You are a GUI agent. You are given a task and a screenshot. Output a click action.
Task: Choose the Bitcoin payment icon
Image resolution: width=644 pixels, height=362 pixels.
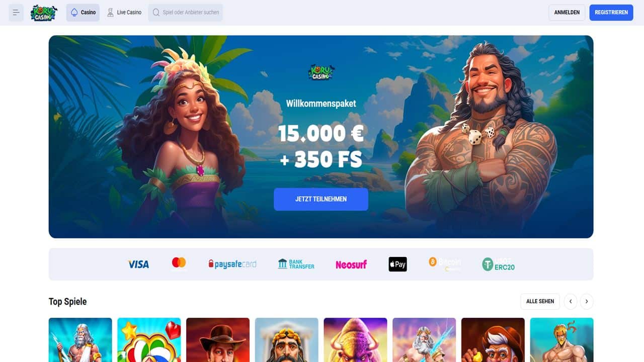tap(445, 264)
